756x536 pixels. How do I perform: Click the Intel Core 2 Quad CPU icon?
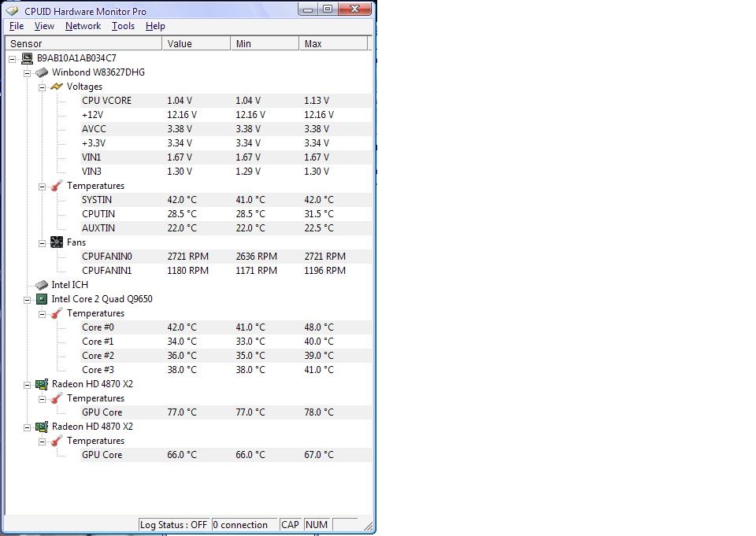[x=42, y=299]
